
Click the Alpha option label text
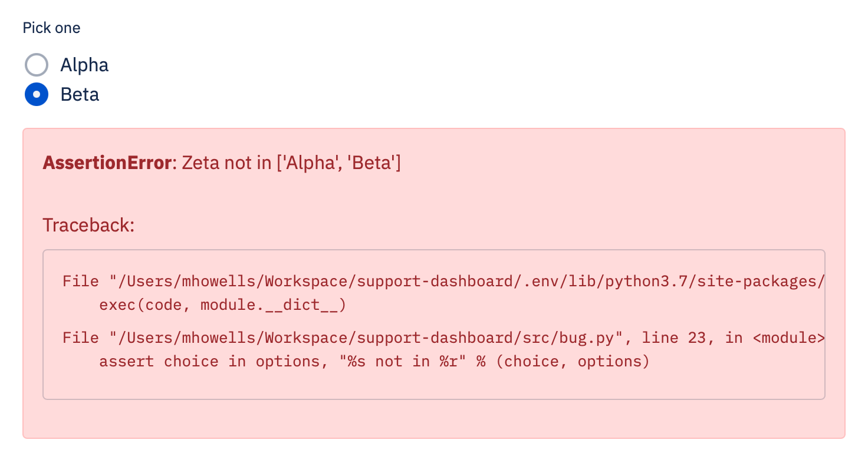tap(84, 65)
